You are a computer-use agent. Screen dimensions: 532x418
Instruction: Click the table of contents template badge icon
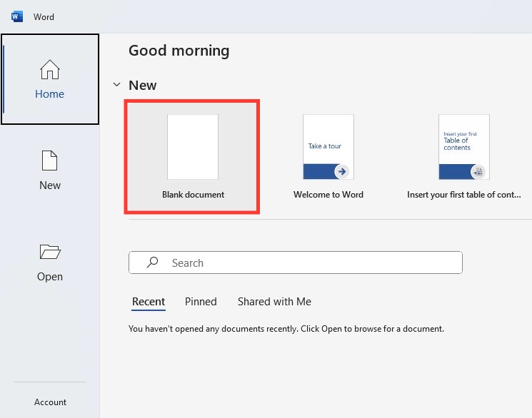pyautogui.click(x=478, y=172)
